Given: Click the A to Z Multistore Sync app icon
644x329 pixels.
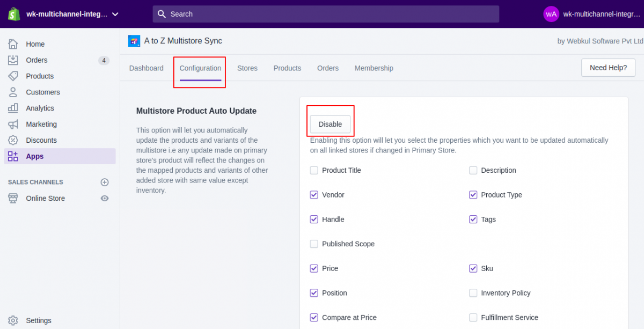Looking at the screenshot, I should pos(134,41).
